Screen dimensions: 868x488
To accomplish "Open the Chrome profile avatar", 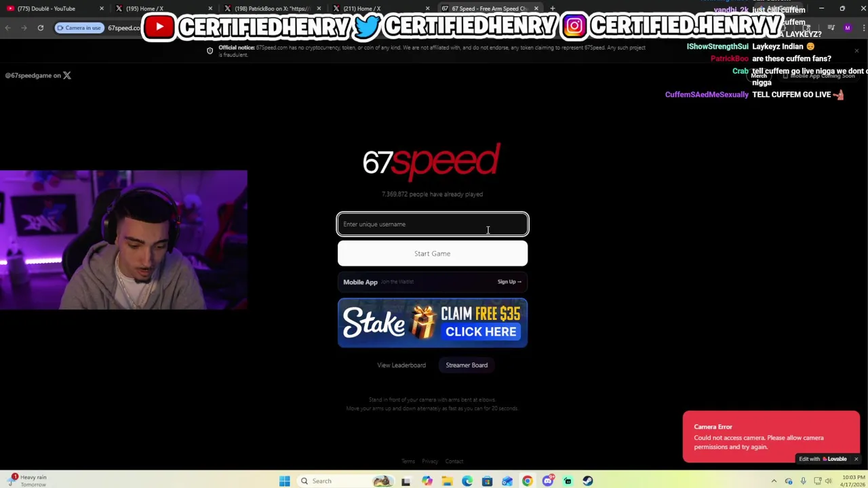I will point(847,28).
